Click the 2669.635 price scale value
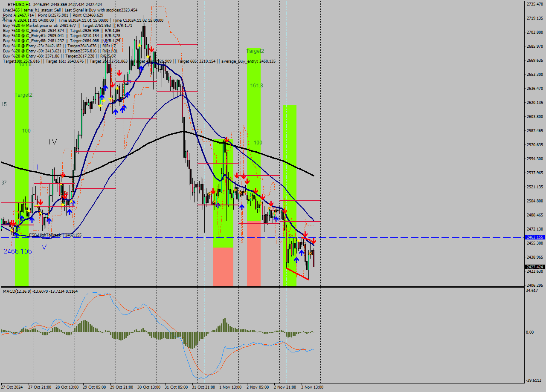Viewport: 546px width, 392px height. [534, 60]
